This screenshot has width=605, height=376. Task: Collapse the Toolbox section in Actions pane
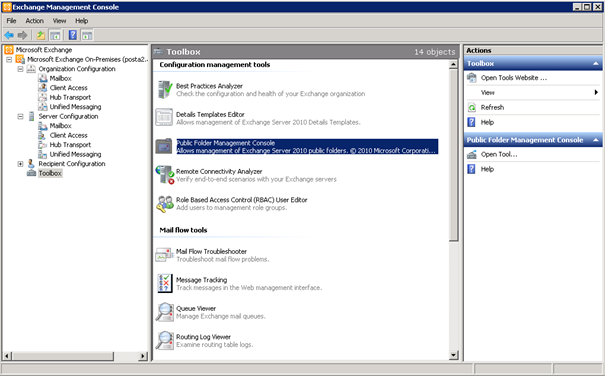click(x=596, y=63)
